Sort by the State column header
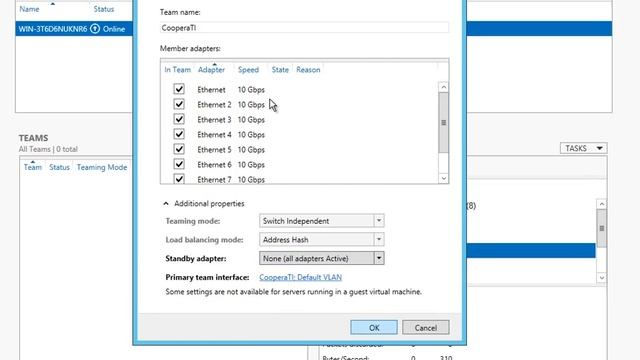 (x=280, y=70)
